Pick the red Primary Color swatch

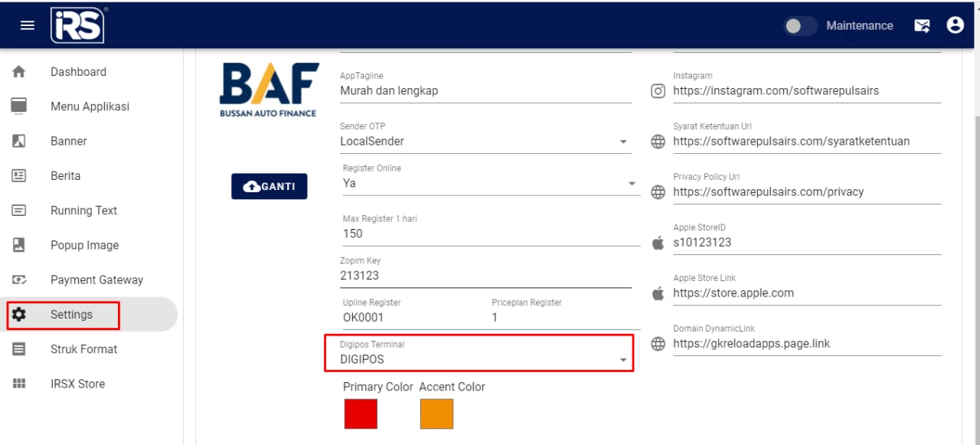[361, 414]
